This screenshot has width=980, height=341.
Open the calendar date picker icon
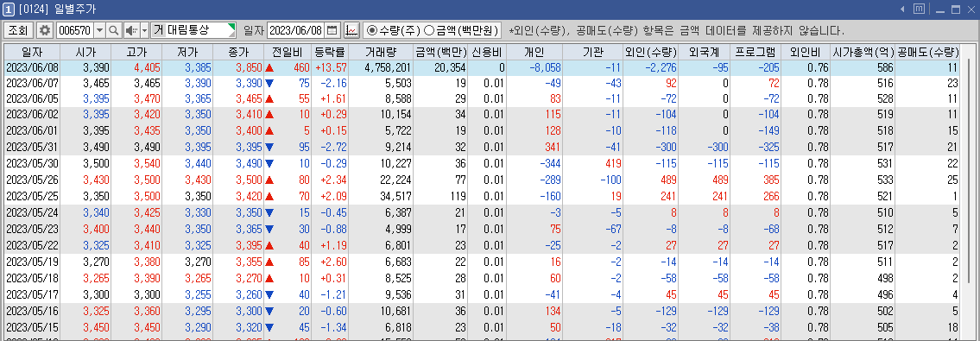[332, 30]
